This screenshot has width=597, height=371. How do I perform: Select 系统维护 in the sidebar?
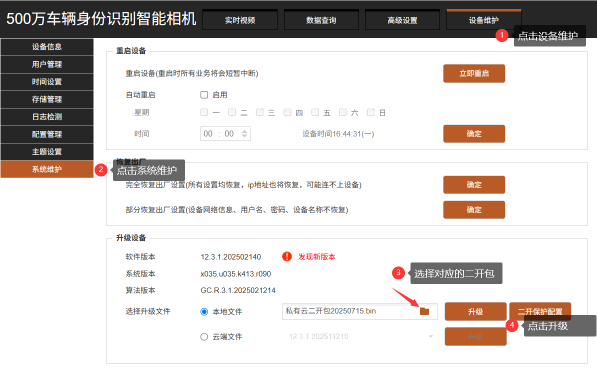click(x=47, y=170)
